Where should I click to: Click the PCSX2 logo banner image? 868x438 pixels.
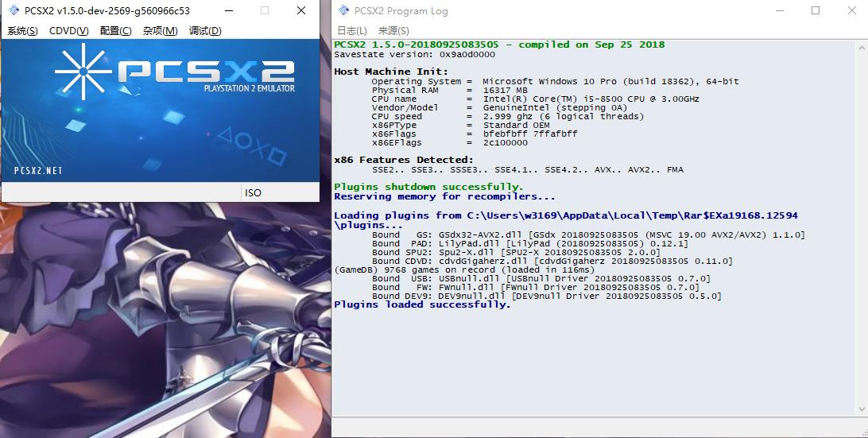[161, 110]
